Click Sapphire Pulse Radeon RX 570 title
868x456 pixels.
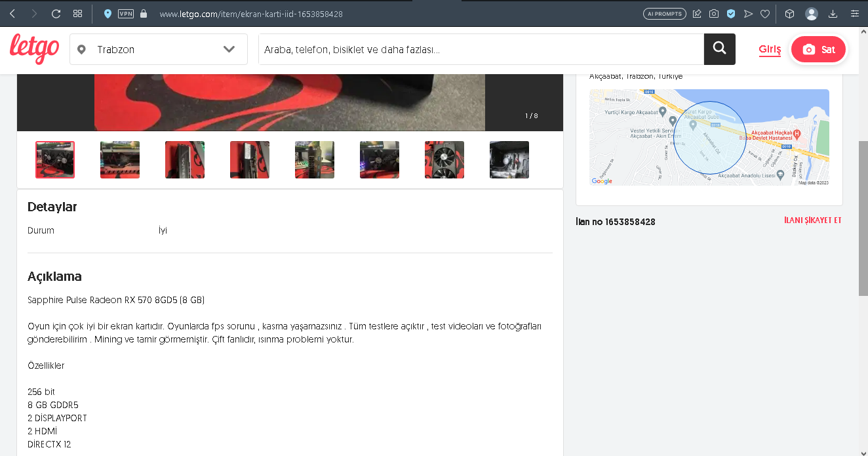(116, 300)
